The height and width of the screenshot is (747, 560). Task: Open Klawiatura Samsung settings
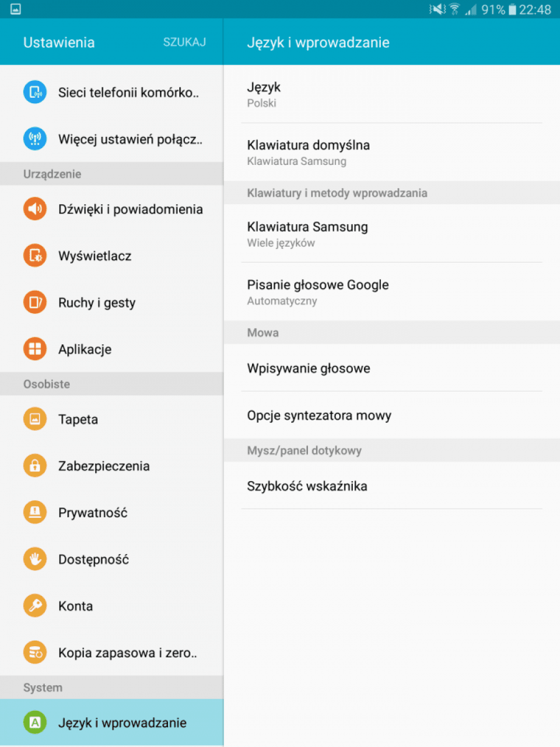(391, 233)
